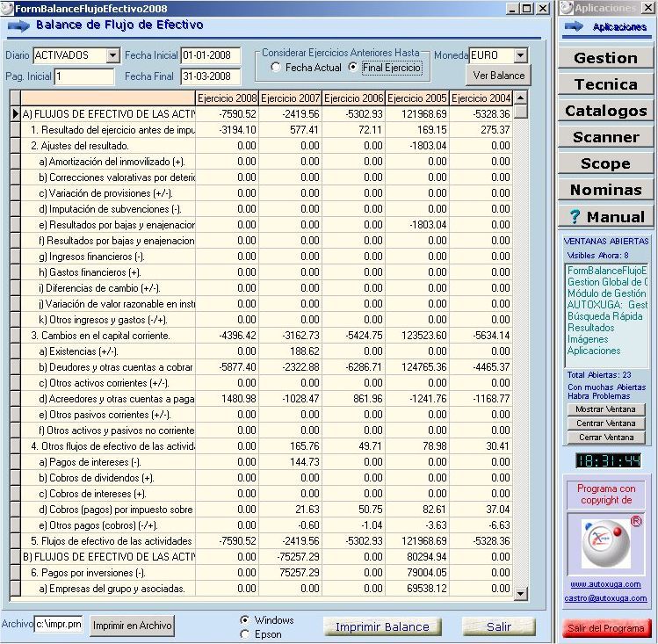This screenshot has height=644, width=658.
Task: Click the digital clock display 18:31:44
Action: [608, 460]
